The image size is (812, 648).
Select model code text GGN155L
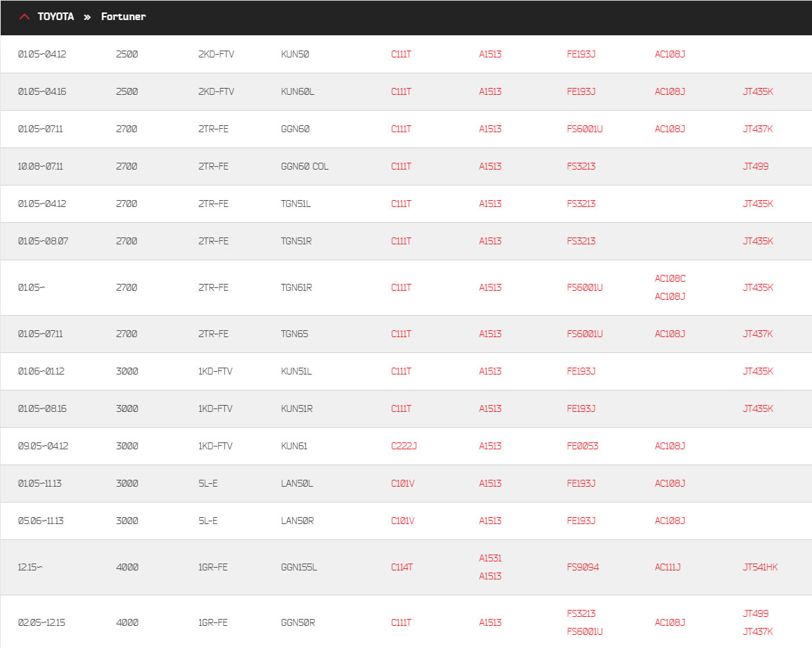(299, 567)
